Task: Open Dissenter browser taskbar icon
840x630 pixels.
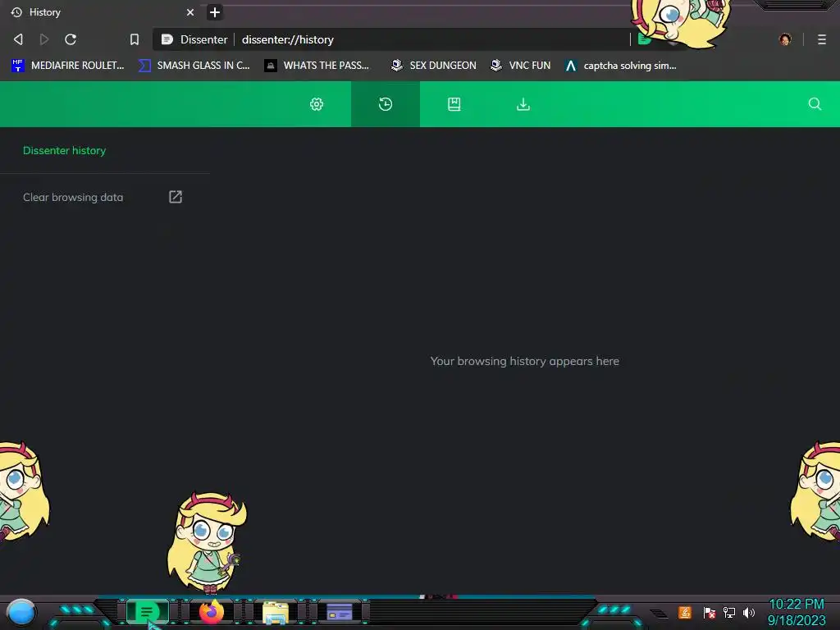Action: point(147,612)
